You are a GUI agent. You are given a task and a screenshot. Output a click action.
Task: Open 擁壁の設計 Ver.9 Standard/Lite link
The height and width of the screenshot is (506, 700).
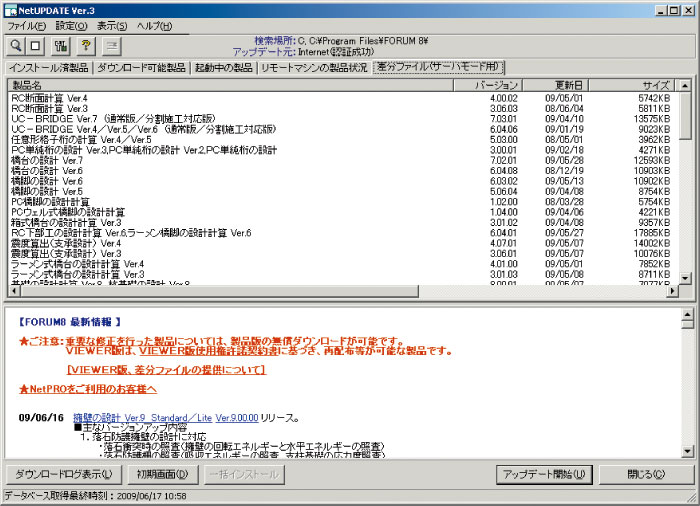(x=142, y=418)
